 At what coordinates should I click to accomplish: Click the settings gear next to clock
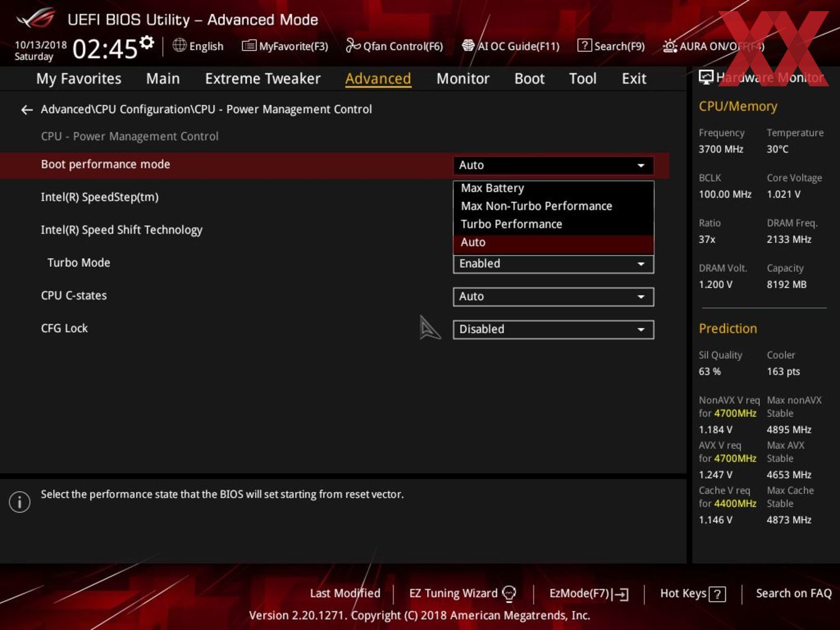click(x=147, y=43)
